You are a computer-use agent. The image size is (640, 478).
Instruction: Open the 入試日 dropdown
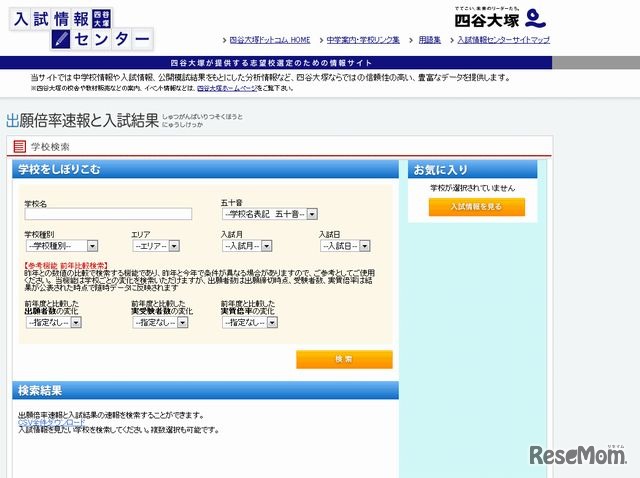[x=345, y=246]
